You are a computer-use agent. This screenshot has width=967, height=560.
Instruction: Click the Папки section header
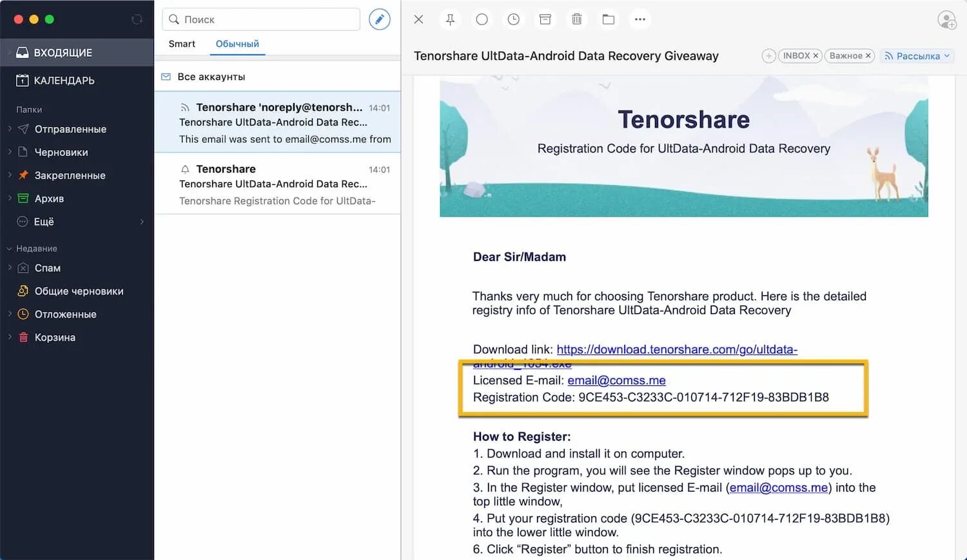(29, 110)
